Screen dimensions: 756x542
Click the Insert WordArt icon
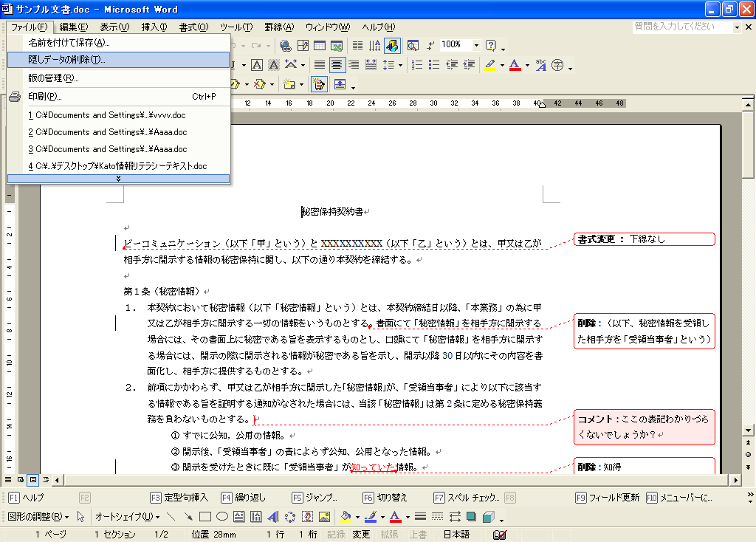pyautogui.click(x=272, y=517)
